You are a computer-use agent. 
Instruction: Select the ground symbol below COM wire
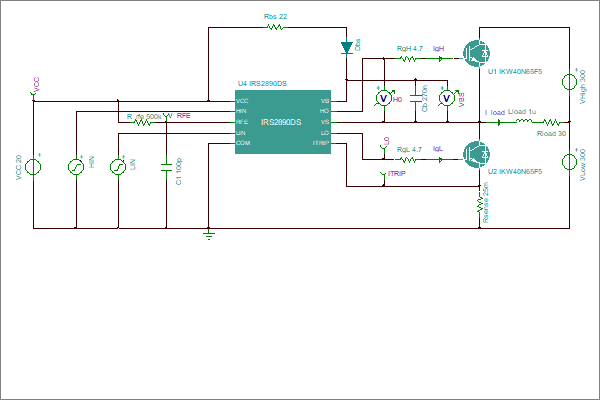click(209, 234)
